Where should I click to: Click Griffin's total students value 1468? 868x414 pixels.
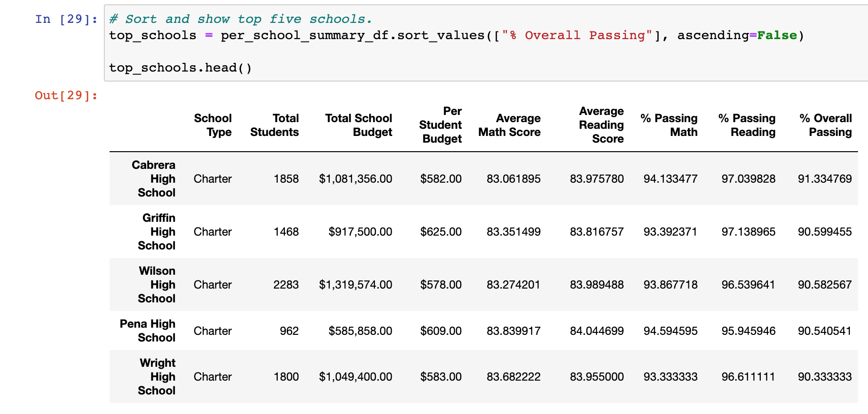click(286, 232)
